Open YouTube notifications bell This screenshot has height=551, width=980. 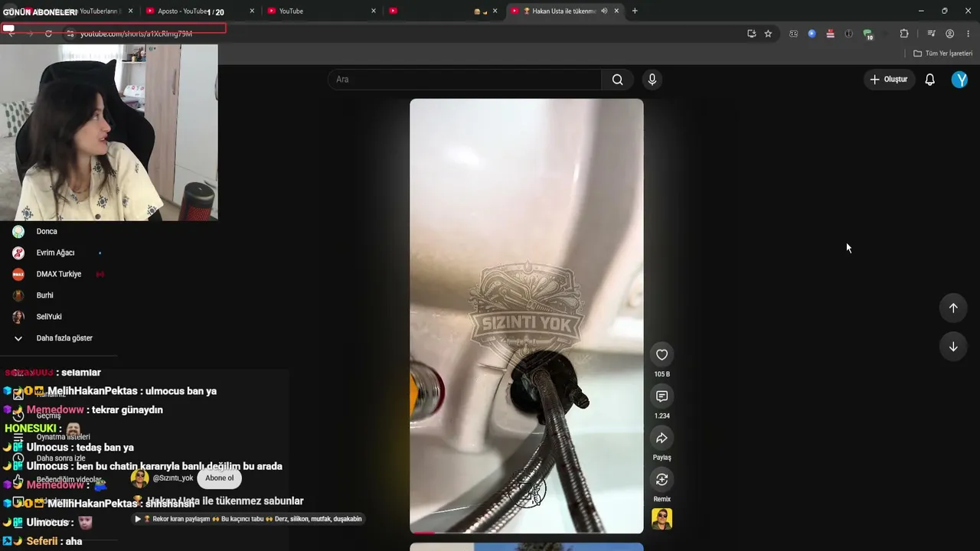pos(929,80)
